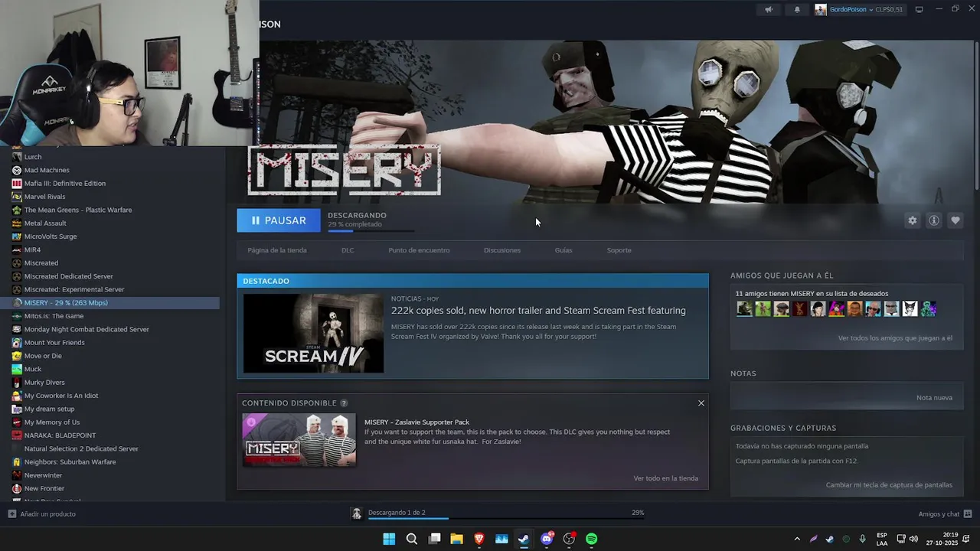Screen dimensions: 980x551
Task: Show the MISERY game info icon
Action: [934, 220]
